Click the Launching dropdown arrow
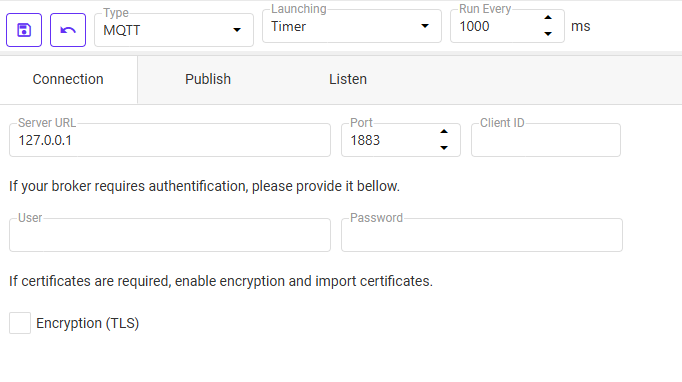This screenshot has height=382, width=682. [425, 26]
